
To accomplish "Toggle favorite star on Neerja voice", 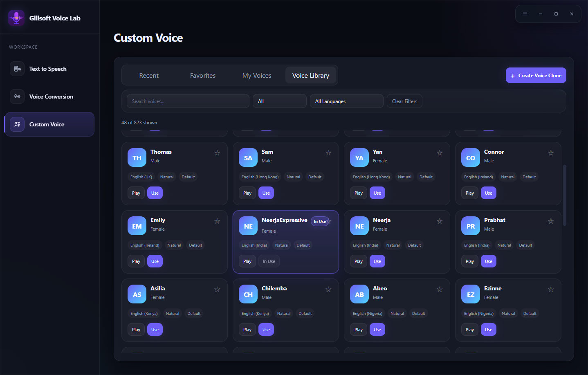I will click(440, 221).
